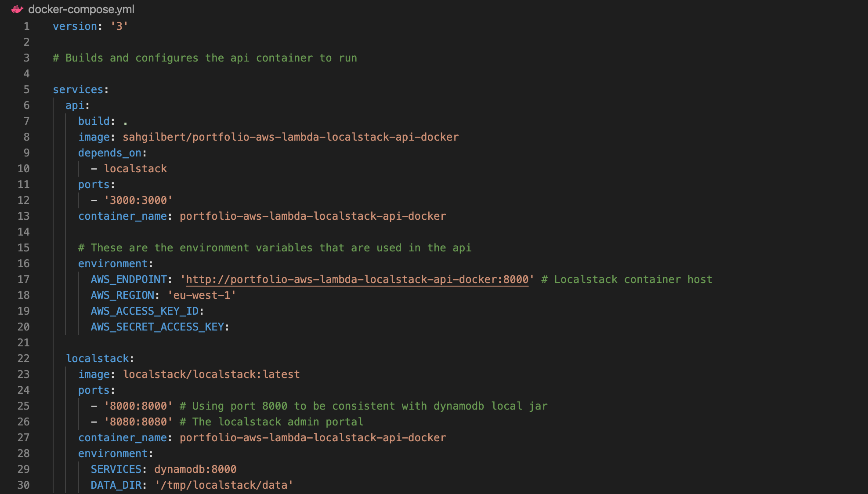Click the comment about environment variables on line 15
This screenshot has width=868, height=494.
275,248
